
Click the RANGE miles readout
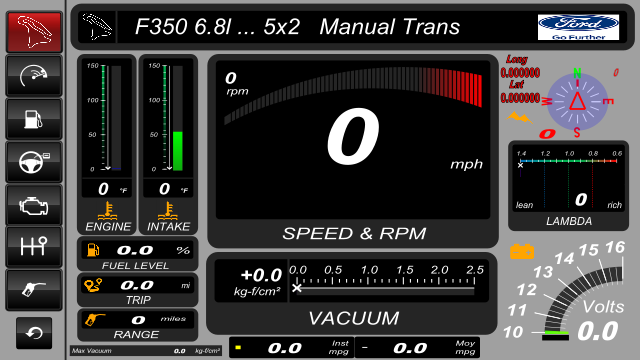[x=138, y=324]
